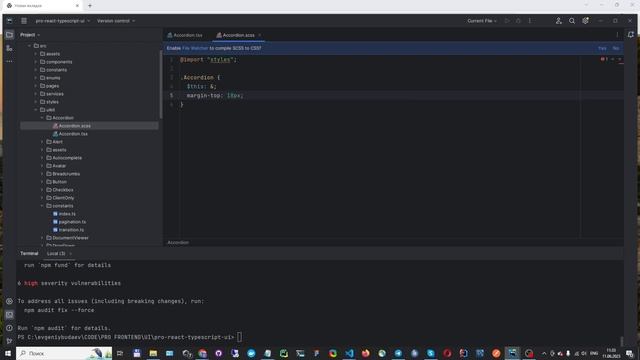
Task: Open Current File run configuration dropdown
Action: (482, 21)
